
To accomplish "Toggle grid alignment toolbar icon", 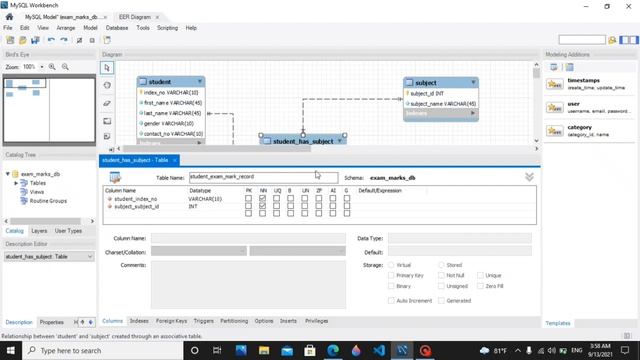I will [x=80, y=40].
